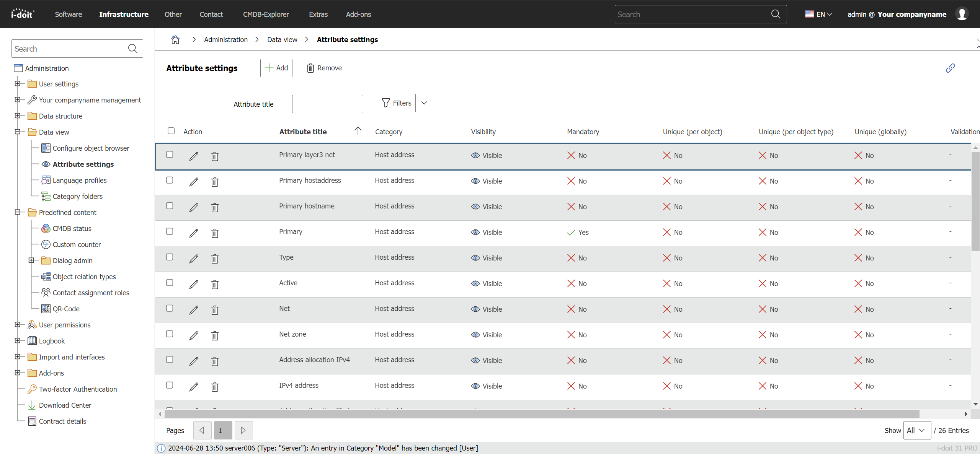
Task: Expand the User settings tree node
Action: [x=17, y=83]
